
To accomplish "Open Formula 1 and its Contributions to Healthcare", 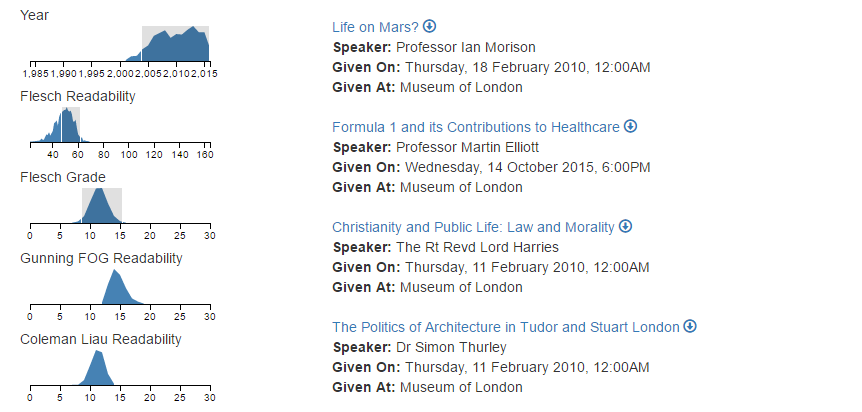I will (476, 127).
